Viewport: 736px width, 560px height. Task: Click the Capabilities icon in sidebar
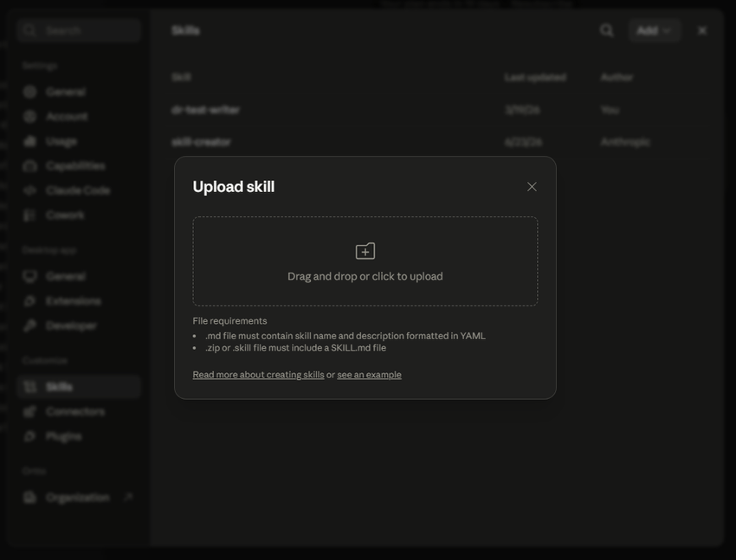click(30, 165)
